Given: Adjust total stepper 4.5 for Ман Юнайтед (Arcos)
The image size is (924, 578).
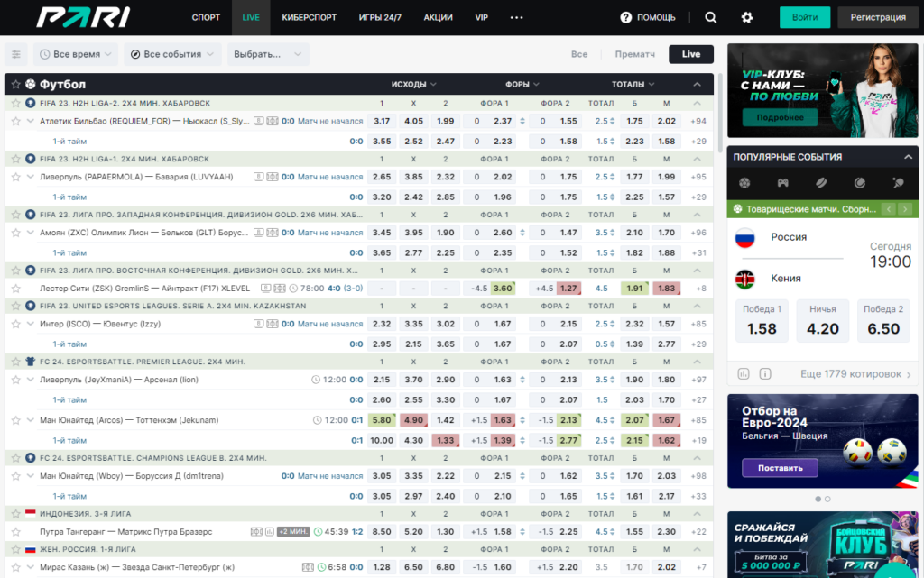Looking at the screenshot, I should point(613,420).
